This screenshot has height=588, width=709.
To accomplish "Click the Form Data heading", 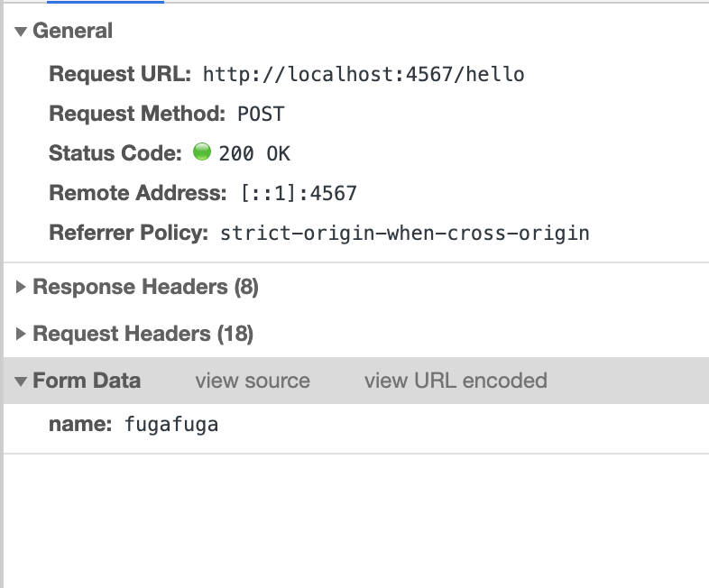I will [87, 381].
